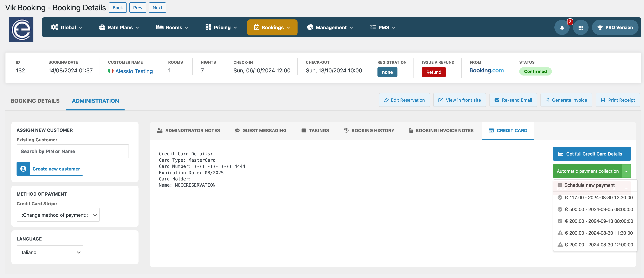Viewport: 644px width, 278px height.
Task: Click the Edit Reservation pencil icon
Action: tap(386, 100)
